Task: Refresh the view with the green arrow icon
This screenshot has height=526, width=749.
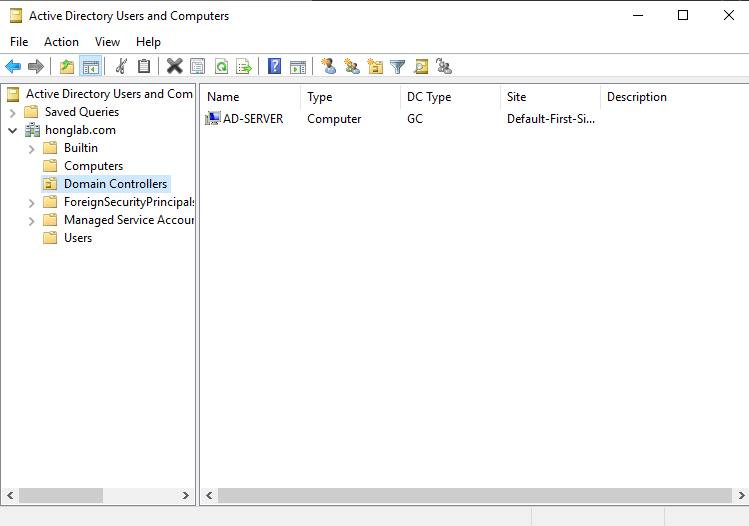Action: pos(221,66)
